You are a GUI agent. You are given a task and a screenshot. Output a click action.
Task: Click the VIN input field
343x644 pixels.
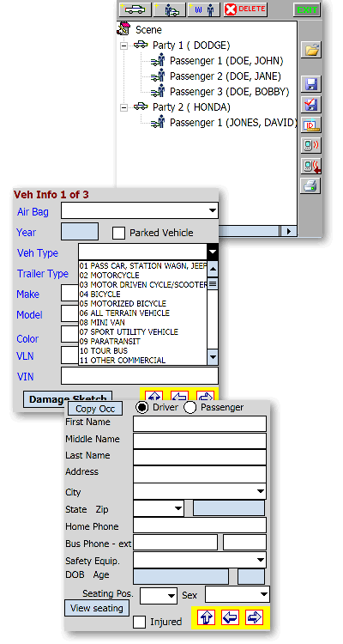pyautogui.click(x=140, y=376)
